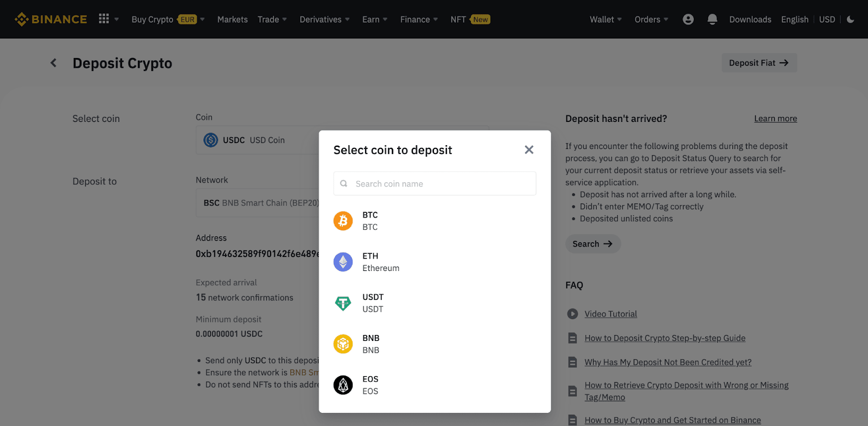Open the user profile account icon
The image size is (868, 426).
coord(688,20)
